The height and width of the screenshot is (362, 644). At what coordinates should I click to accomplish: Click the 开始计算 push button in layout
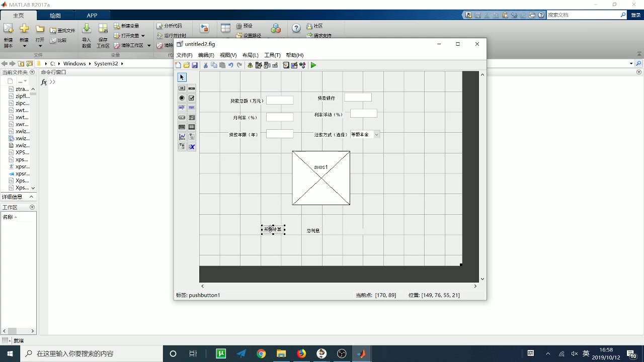(273, 229)
